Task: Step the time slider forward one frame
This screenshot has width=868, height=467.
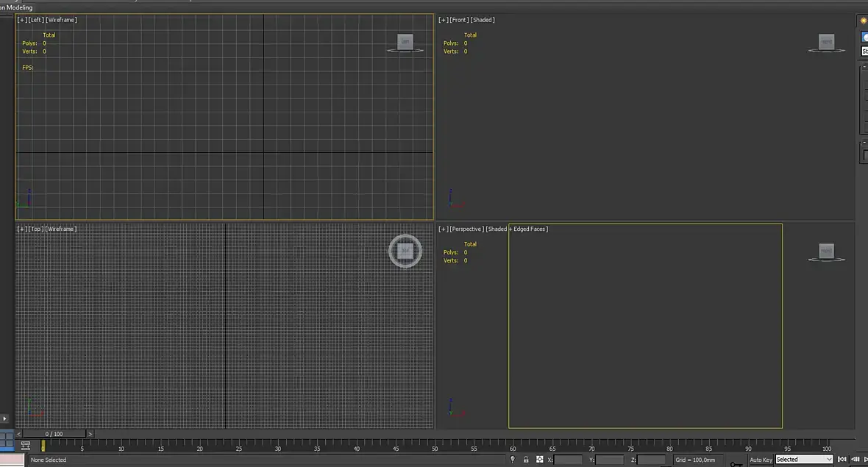Action: pyautogui.click(x=90, y=435)
